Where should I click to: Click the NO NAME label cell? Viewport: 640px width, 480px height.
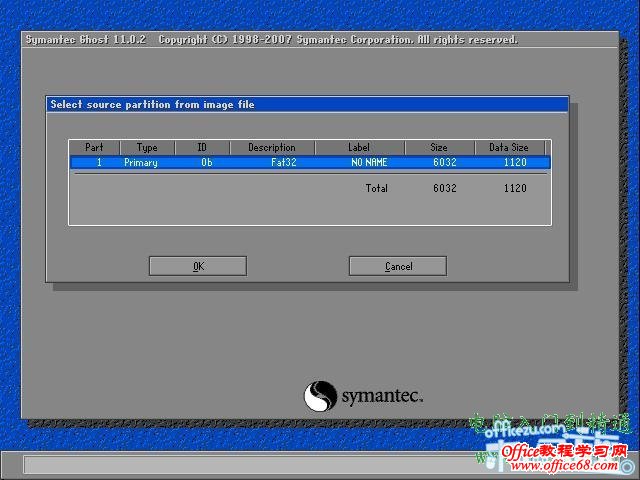(369, 162)
